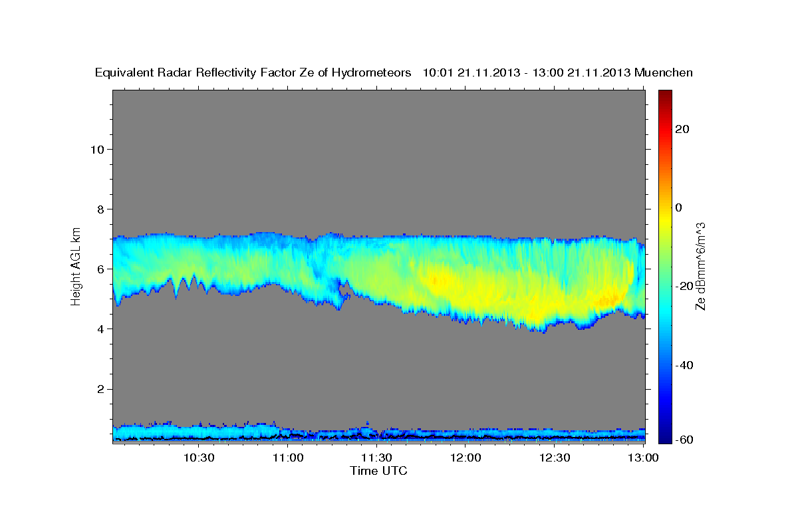Click the 10:30 time tick label
798x532 pixels.
pyautogui.click(x=199, y=458)
